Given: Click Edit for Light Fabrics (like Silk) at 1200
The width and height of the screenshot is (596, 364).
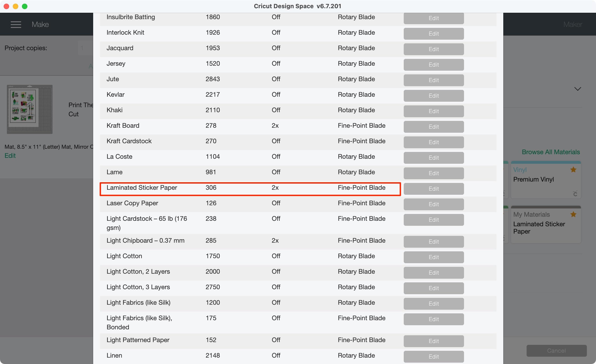Looking at the screenshot, I should click(434, 303).
